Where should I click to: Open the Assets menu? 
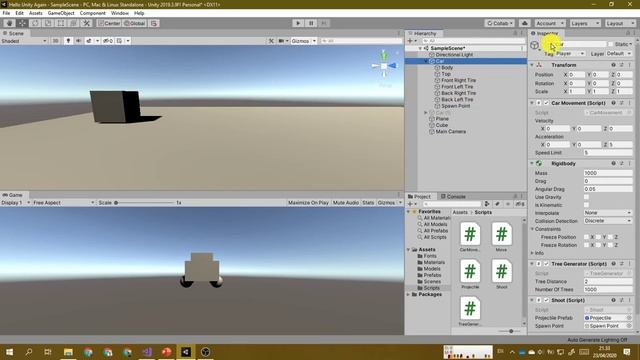coord(36,13)
